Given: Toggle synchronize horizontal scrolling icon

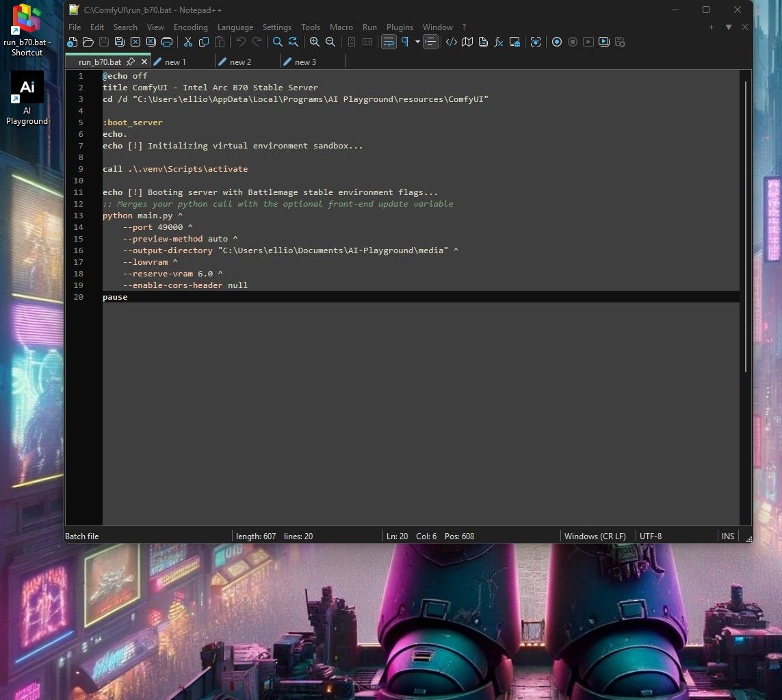Looking at the screenshot, I should click(367, 42).
